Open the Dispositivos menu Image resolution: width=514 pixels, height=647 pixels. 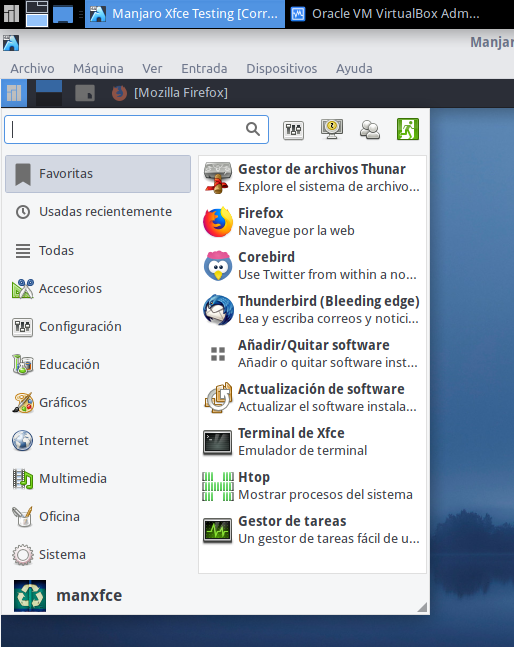pyautogui.click(x=282, y=68)
